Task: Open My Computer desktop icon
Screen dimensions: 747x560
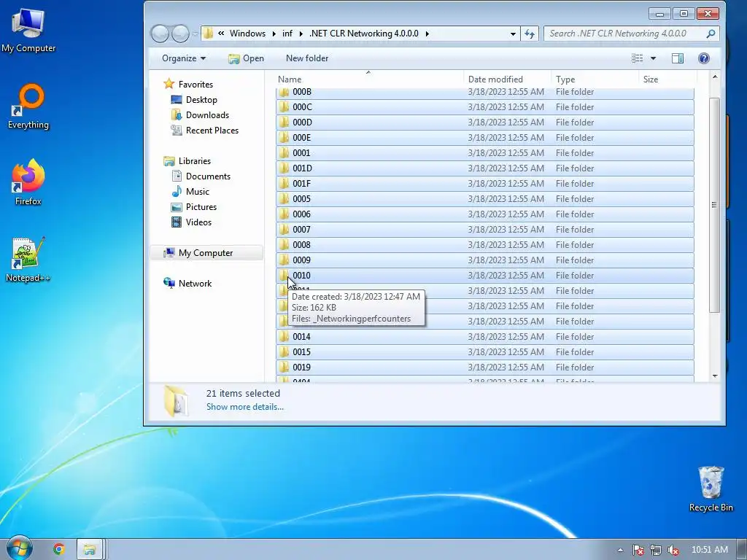Action: tap(28, 30)
